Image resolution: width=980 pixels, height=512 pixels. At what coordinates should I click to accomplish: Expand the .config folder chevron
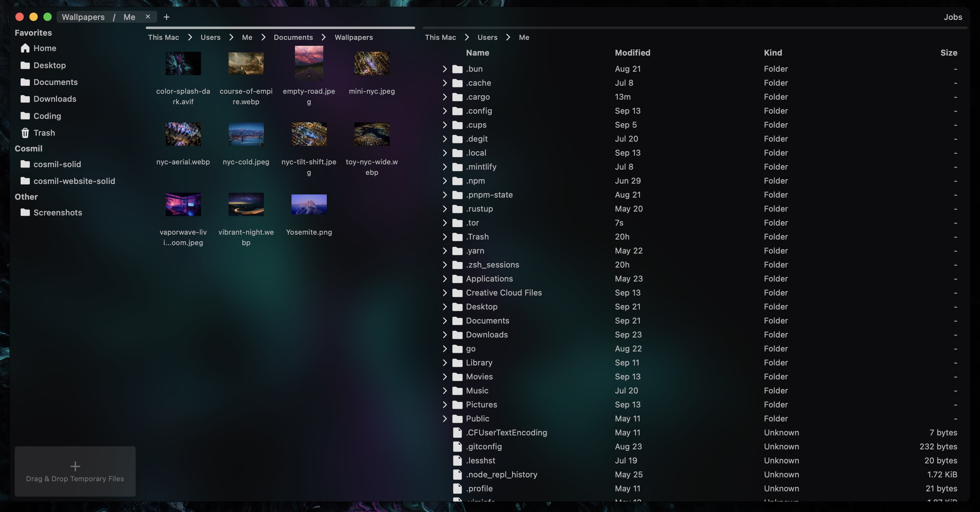pyautogui.click(x=444, y=111)
